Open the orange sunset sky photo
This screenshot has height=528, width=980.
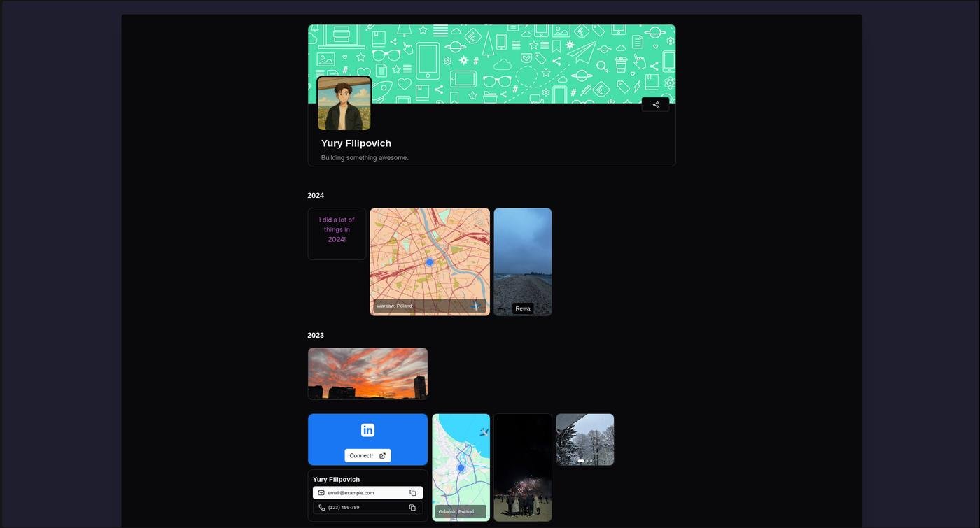point(367,373)
